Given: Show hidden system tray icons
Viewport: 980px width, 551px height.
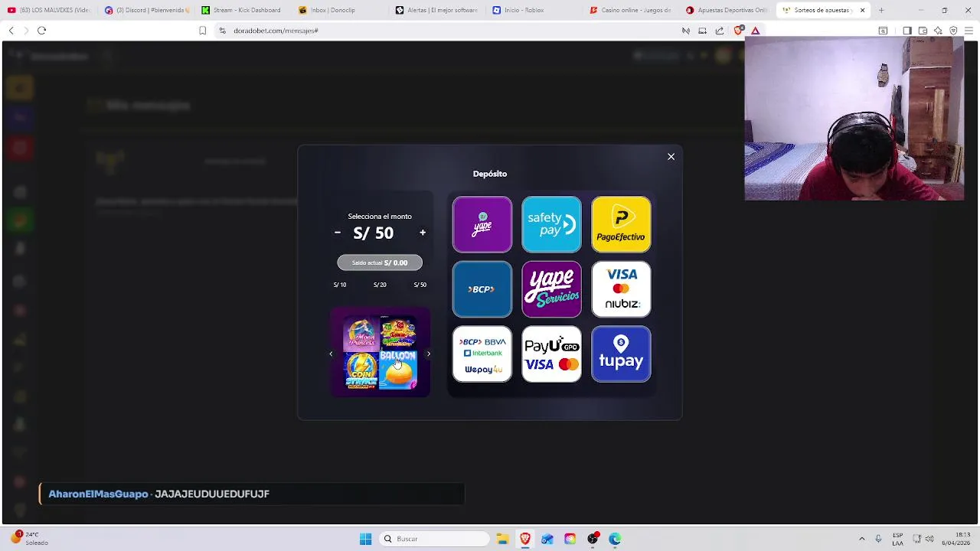Looking at the screenshot, I should point(861,539).
